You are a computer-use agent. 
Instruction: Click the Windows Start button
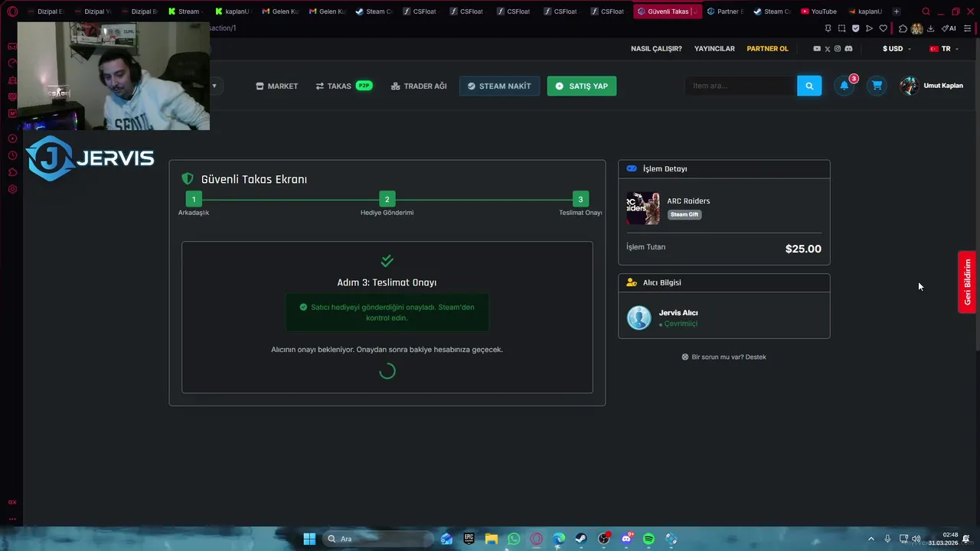point(309,539)
